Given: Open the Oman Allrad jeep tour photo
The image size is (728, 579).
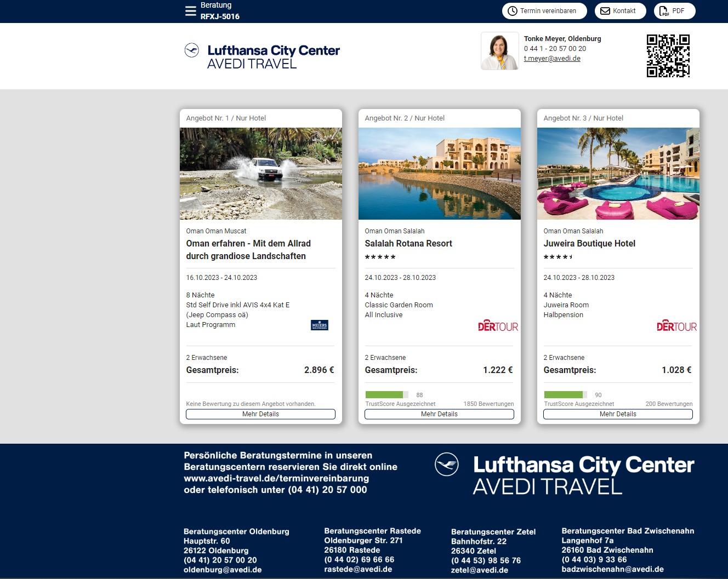Looking at the screenshot, I should [x=261, y=174].
